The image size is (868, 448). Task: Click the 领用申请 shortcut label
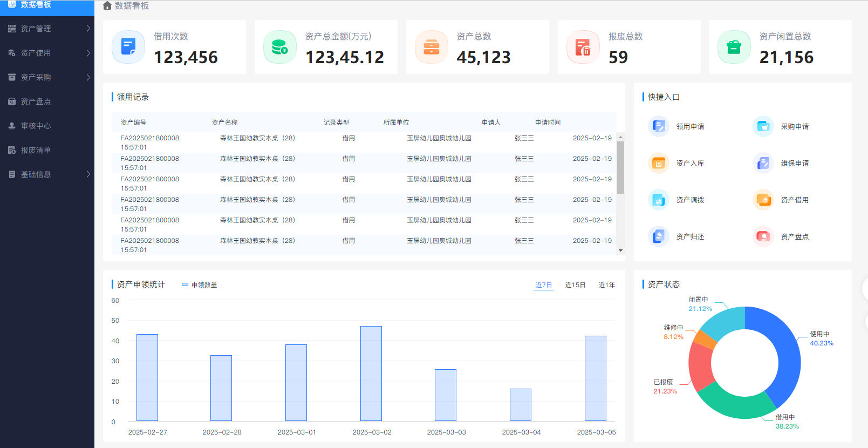(690, 126)
